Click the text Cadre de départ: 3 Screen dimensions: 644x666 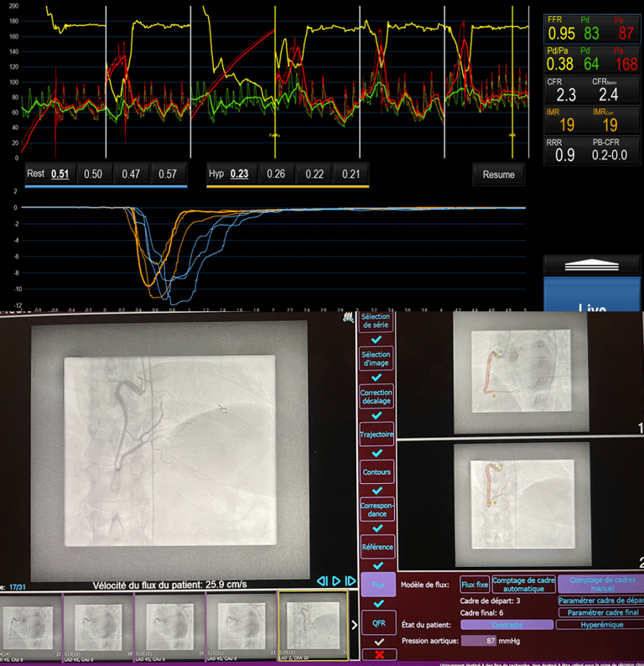click(x=490, y=601)
